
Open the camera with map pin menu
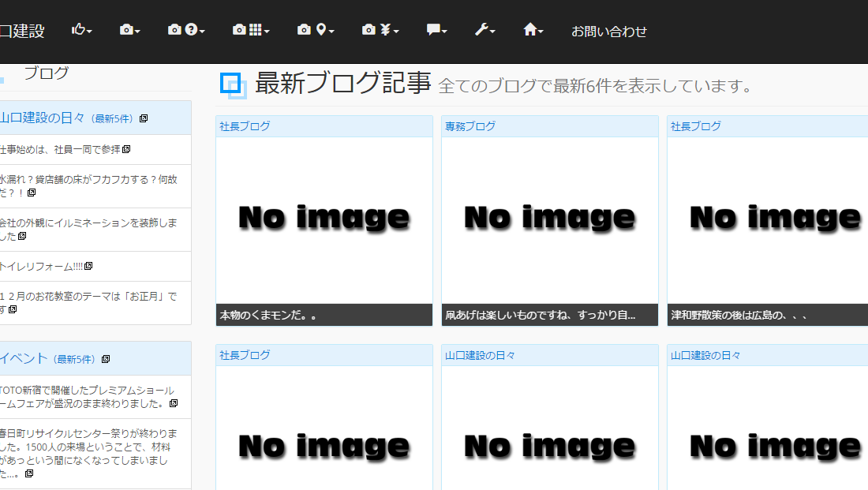315,31
